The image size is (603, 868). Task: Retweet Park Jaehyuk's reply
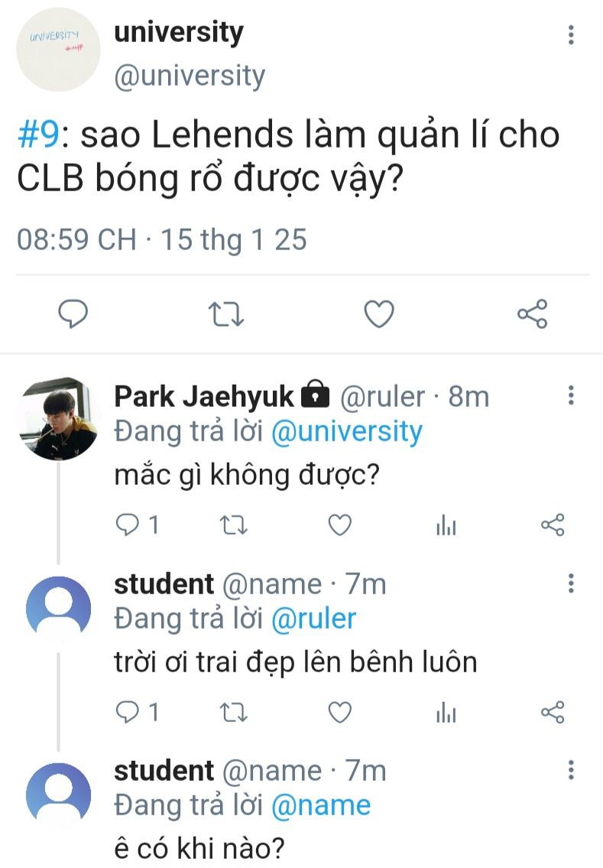click(x=233, y=525)
